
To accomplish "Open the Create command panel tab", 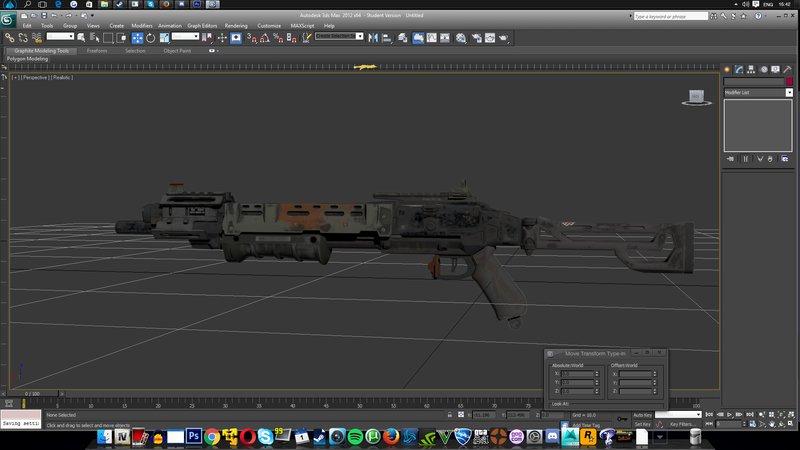I will coord(727,69).
